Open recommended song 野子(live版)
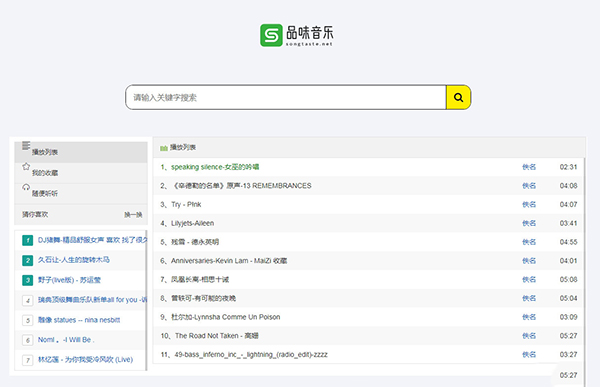This screenshot has width=600, height=387. 69,280
